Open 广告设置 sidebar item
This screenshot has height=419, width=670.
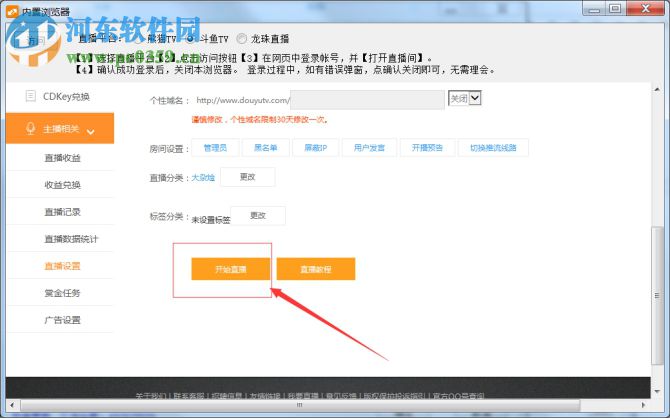pyautogui.click(x=62, y=320)
